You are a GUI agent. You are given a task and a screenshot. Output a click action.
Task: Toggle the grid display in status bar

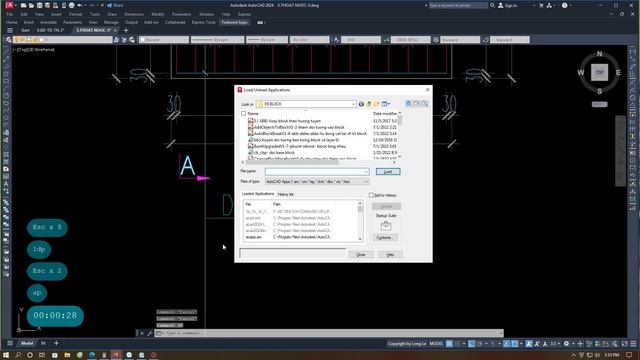pos(449,344)
